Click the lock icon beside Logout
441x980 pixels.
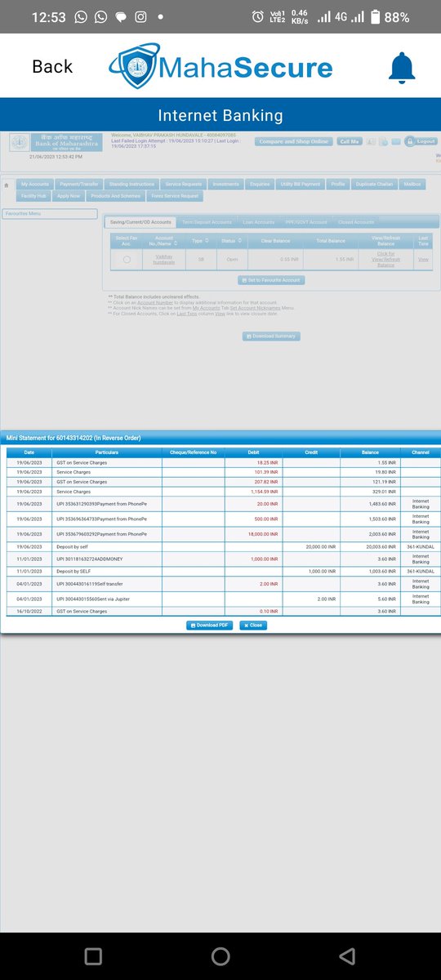pyautogui.click(x=409, y=141)
